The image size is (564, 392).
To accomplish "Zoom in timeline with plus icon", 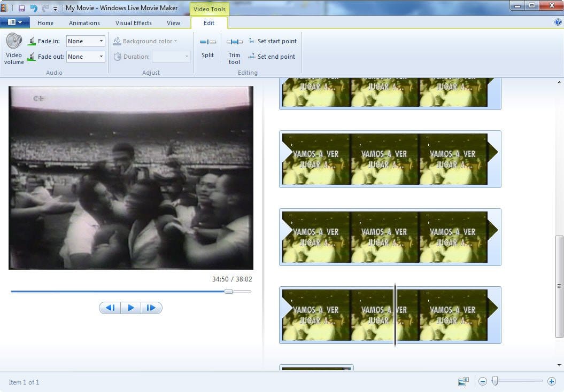I will [552, 381].
